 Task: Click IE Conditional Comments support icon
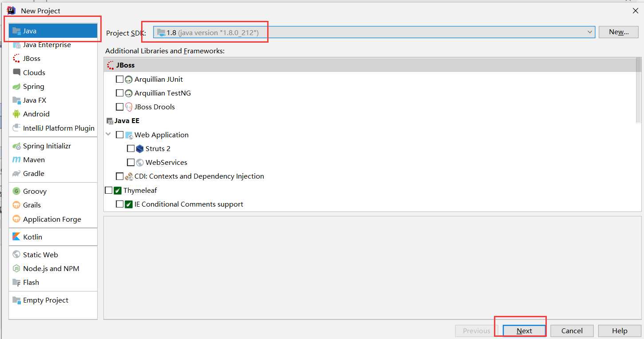(129, 204)
